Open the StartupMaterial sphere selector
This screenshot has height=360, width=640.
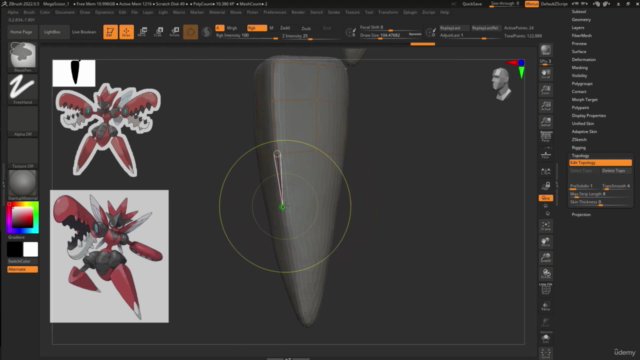(23, 185)
